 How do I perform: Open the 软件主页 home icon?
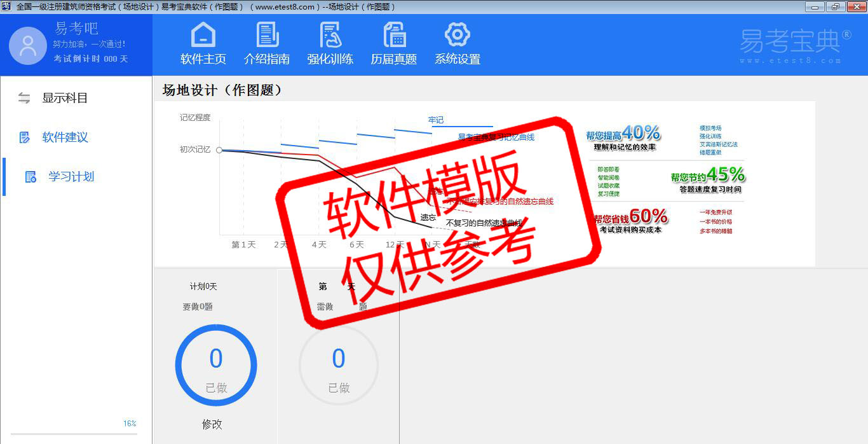[203, 34]
